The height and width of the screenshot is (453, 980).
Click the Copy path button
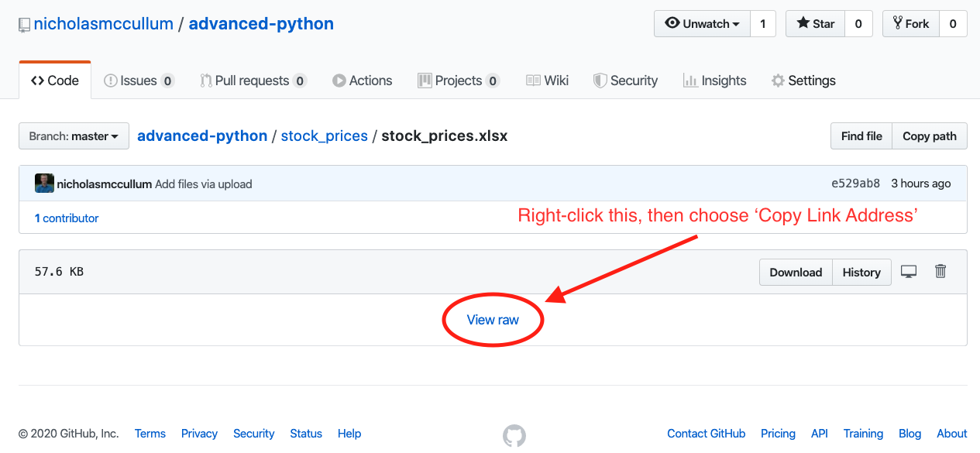click(930, 136)
